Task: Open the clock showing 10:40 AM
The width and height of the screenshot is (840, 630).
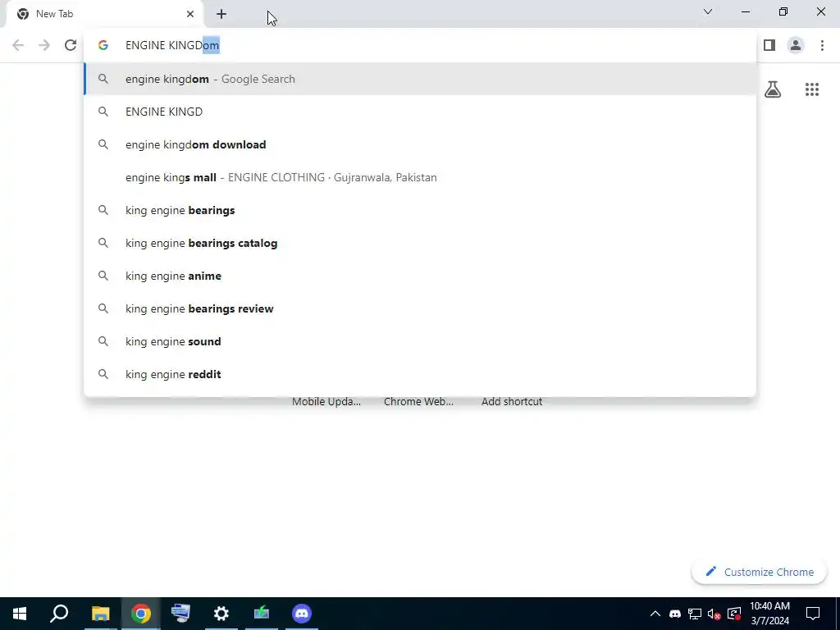Action: pyautogui.click(x=769, y=614)
